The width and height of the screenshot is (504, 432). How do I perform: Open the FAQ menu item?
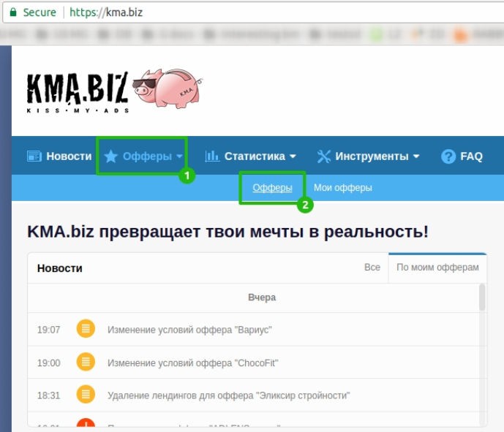(x=471, y=156)
